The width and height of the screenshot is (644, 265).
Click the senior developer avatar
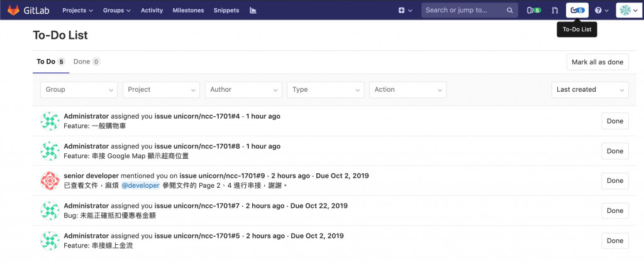coord(50,181)
